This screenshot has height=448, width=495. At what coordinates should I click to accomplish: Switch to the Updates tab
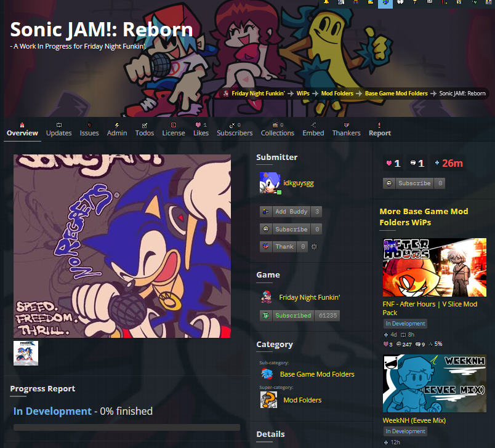click(x=58, y=130)
